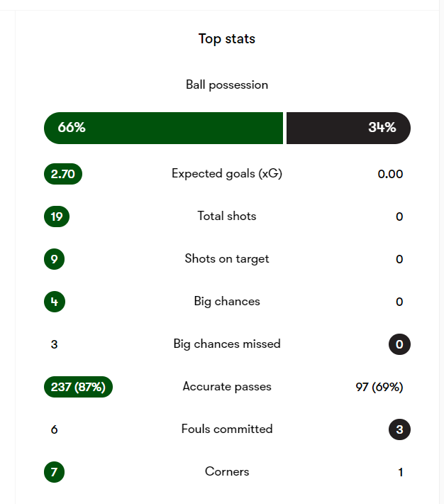Click the green 9 shots on target badge

click(x=54, y=259)
